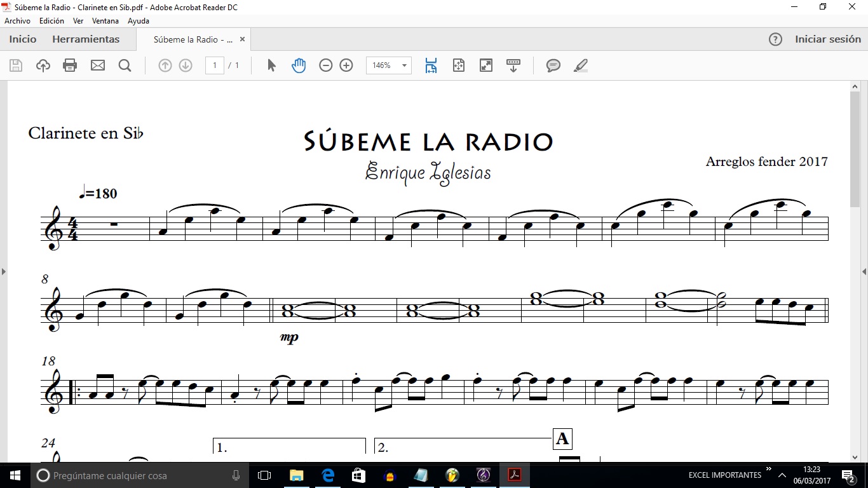Close the Súbeme la Radio document tab
This screenshot has height=488, width=868.
click(242, 39)
